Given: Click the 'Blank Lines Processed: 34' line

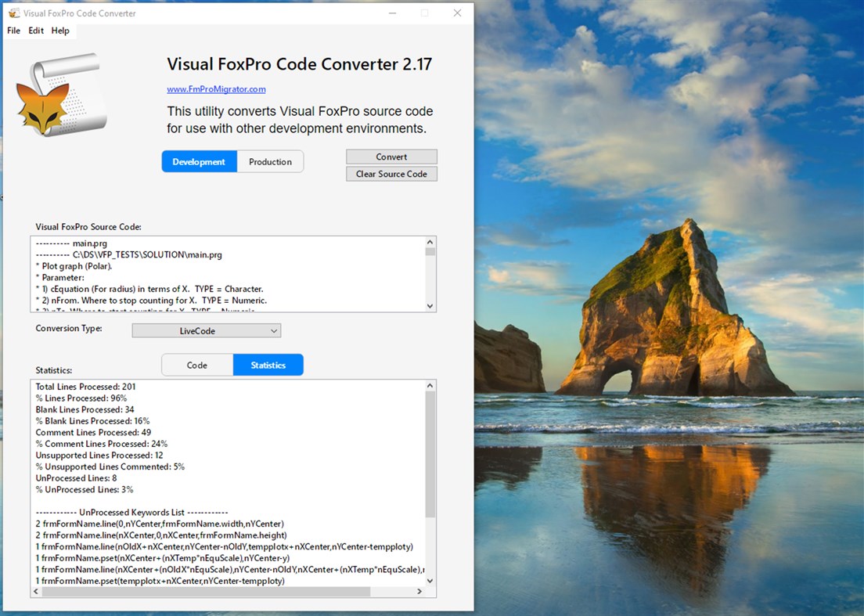Looking at the screenshot, I should 85,409.
